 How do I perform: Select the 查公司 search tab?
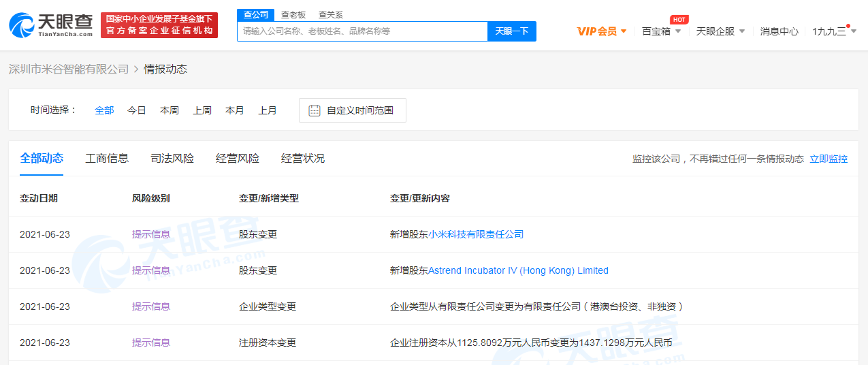pyautogui.click(x=256, y=14)
